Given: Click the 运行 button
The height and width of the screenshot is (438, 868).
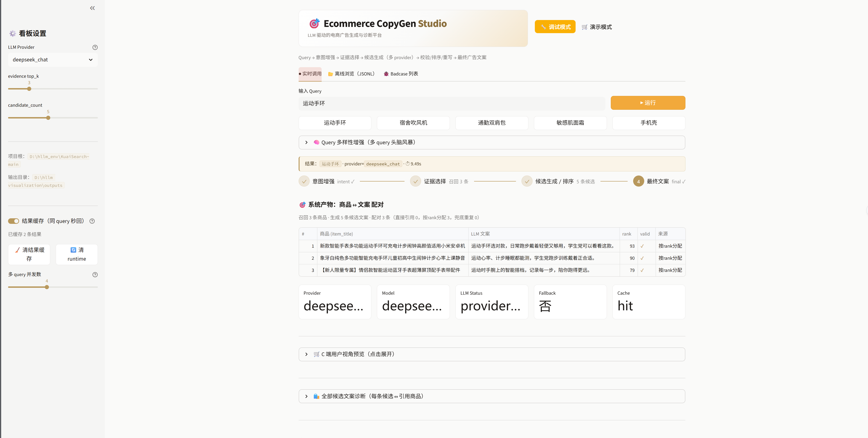Looking at the screenshot, I should point(648,103).
